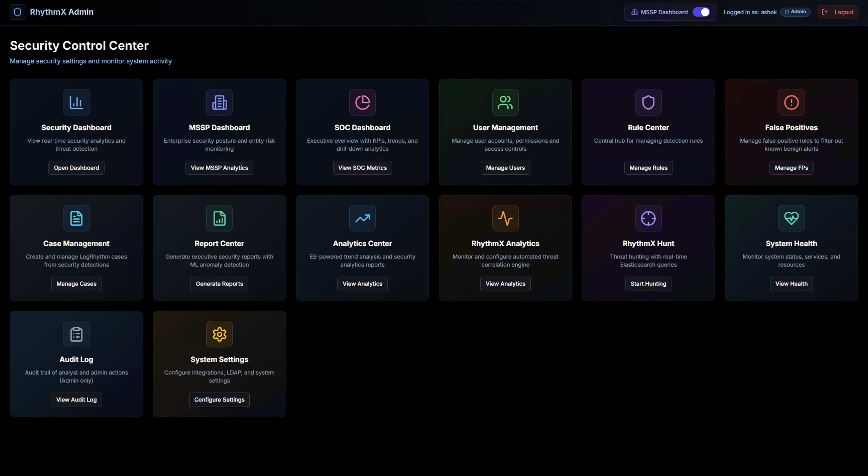Click the RhythmX Analytics pulse icon
This screenshot has height=476, width=868.
click(x=505, y=218)
